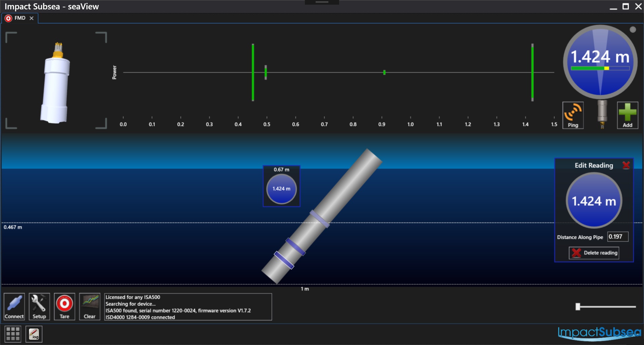Close the FMD tab
This screenshot has height=345, width=644.
coord(32,18)
